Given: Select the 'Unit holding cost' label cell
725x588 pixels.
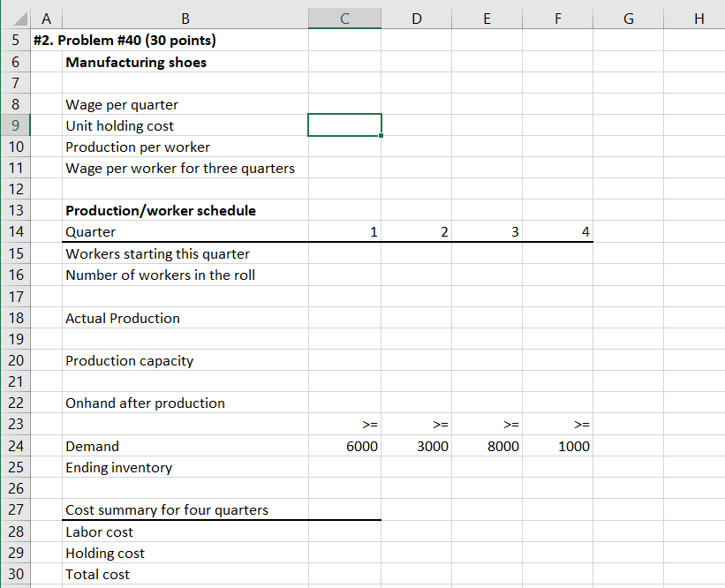Looking at the screenshot, I should [185, 125].
